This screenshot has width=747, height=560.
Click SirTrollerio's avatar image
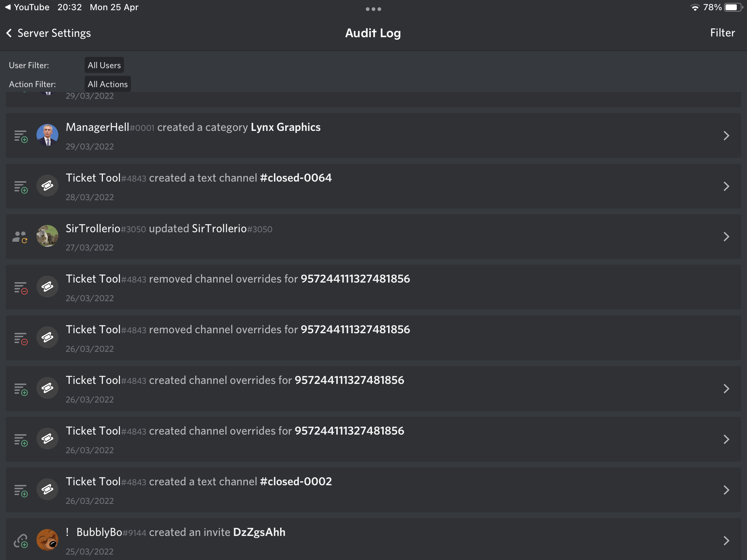click(x=47, y=236)
